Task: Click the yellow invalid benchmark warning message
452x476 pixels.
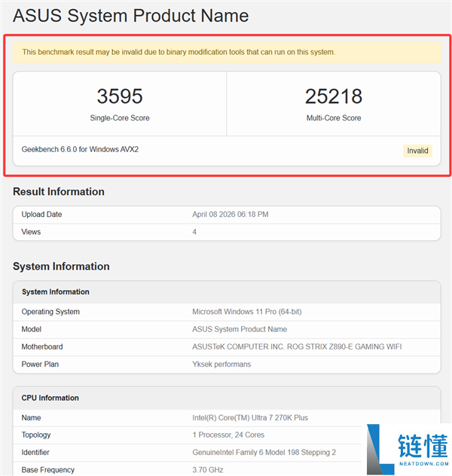Action: tap(227, 52)
